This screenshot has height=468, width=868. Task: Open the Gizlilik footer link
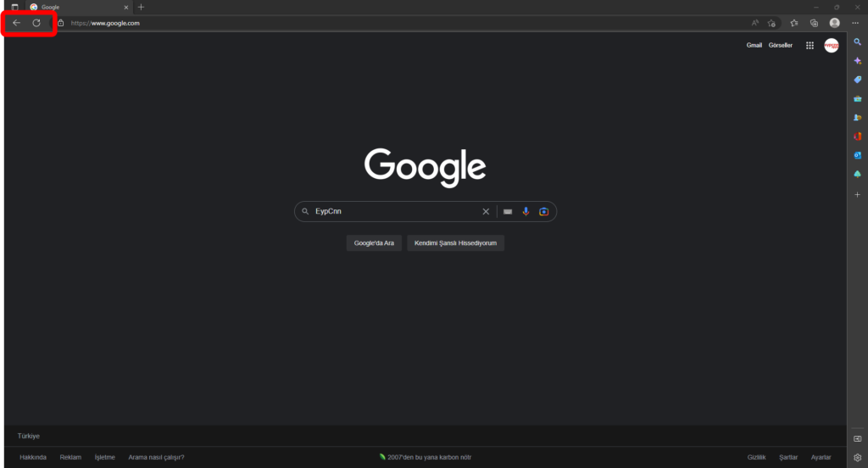757,458
